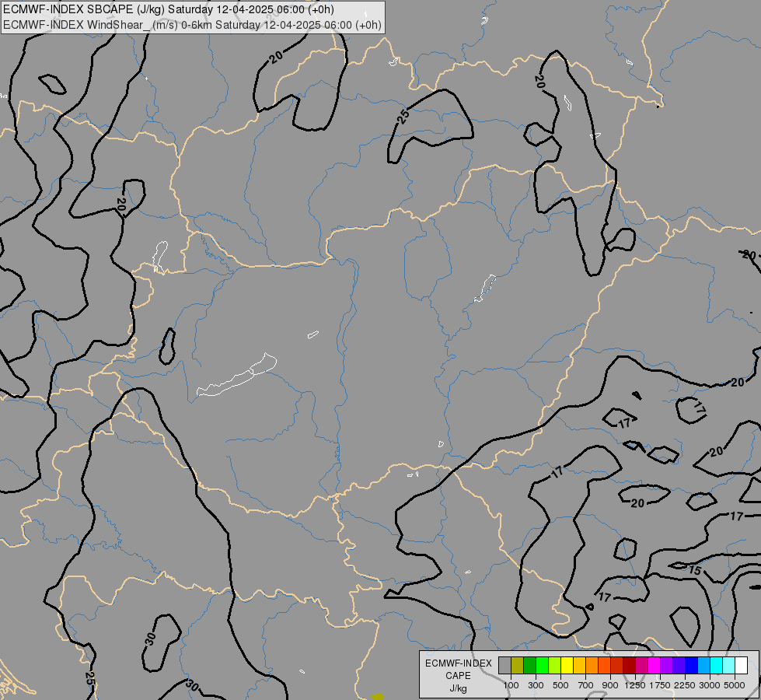Click the 300 legend value
The image size is (761, 700).
pyautogui.click(x=536, y=685)
